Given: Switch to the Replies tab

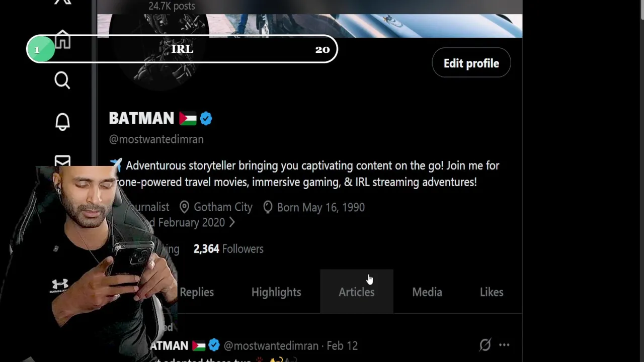Looking at the screenshot, I should click(x=197, y=292).
